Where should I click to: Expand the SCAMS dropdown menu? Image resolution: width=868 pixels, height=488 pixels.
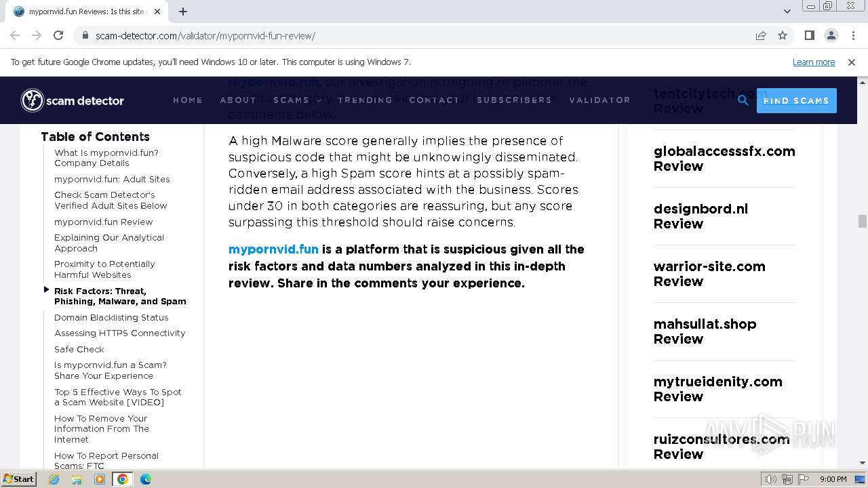pos(297,100)
